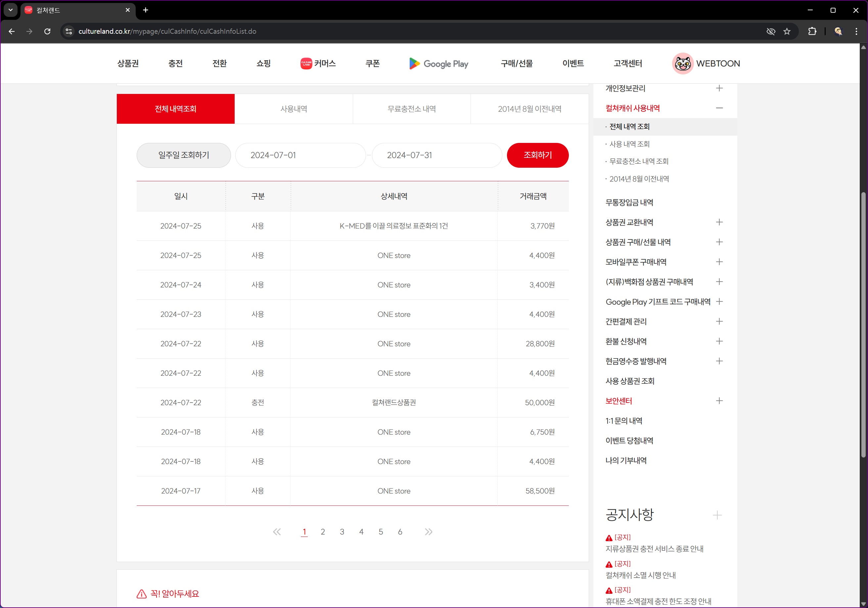Go to page 3 of results

(342, 532)
